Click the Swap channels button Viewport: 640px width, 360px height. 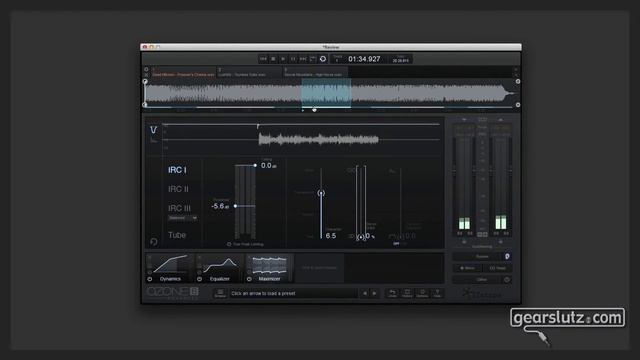497,268
